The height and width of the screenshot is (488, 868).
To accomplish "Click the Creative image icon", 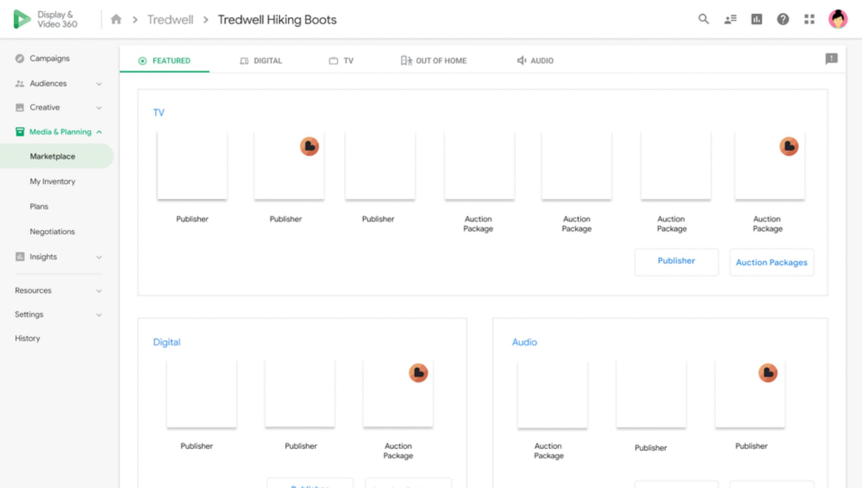I will (x=19, y=108).
